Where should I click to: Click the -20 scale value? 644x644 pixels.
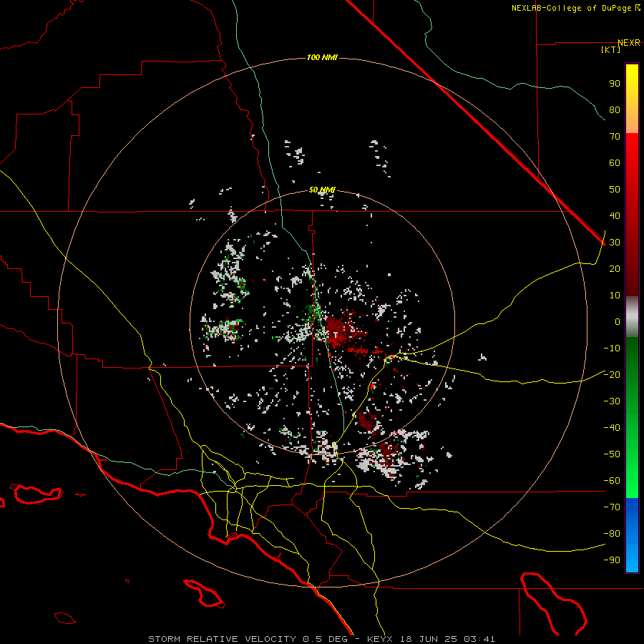[x=612, y=375]
